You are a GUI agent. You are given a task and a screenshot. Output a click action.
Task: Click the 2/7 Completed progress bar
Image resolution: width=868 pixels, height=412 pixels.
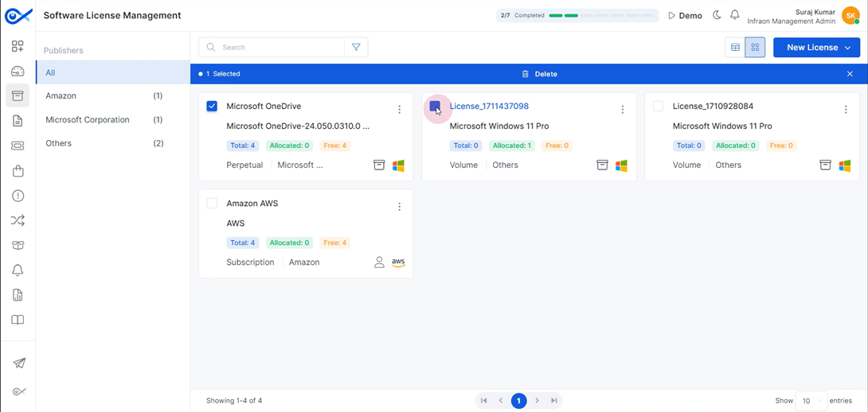577,15
